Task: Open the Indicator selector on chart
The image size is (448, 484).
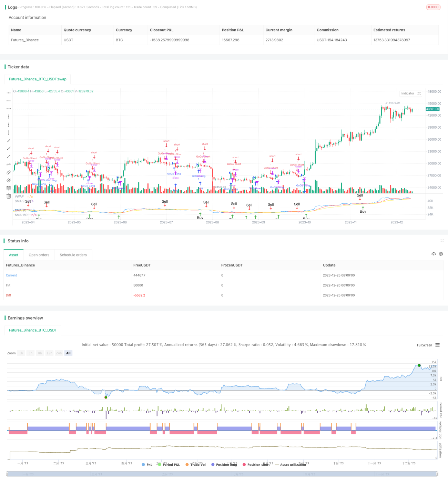Action: pos(408,93)
